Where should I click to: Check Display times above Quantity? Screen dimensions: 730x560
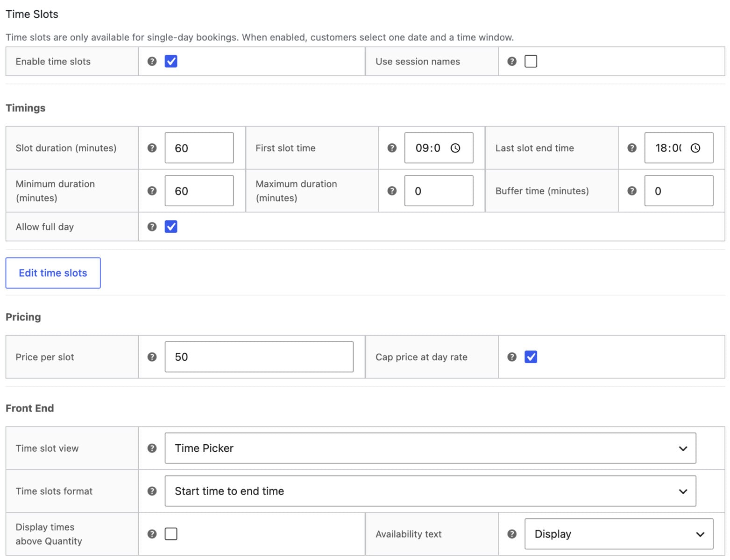[171, 534]
